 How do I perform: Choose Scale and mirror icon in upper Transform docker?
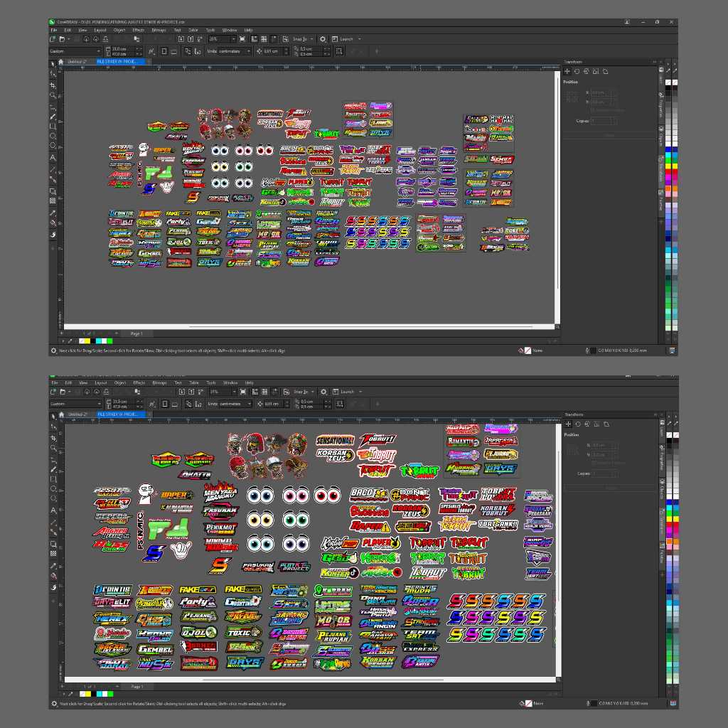point(586,72)
